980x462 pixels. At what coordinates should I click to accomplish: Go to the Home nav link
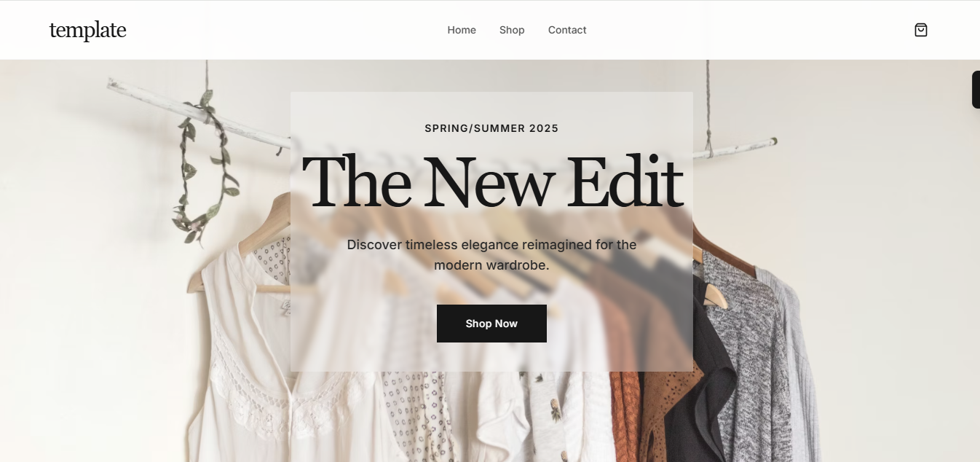(x=462, y=30)
